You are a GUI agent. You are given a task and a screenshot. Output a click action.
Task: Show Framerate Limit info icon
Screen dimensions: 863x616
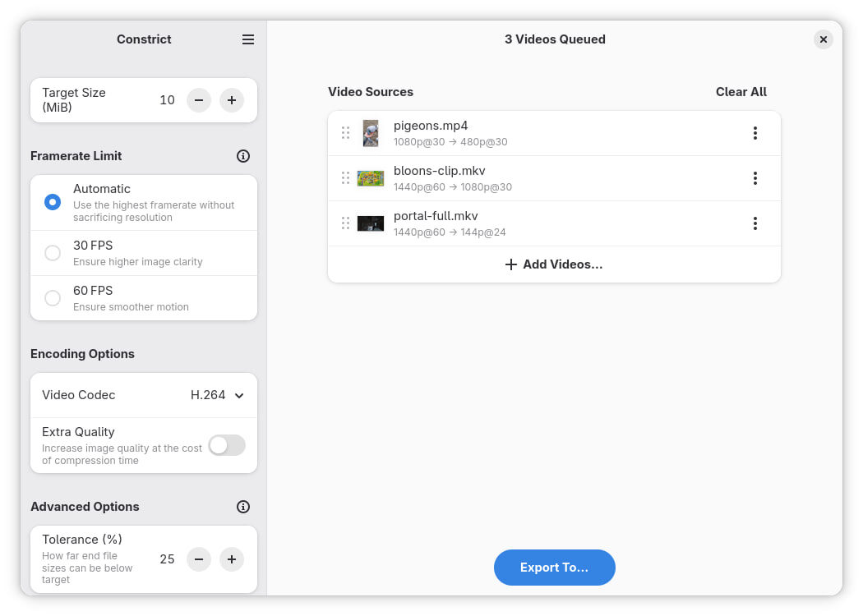pyautogui.click(x=243, y=156)
